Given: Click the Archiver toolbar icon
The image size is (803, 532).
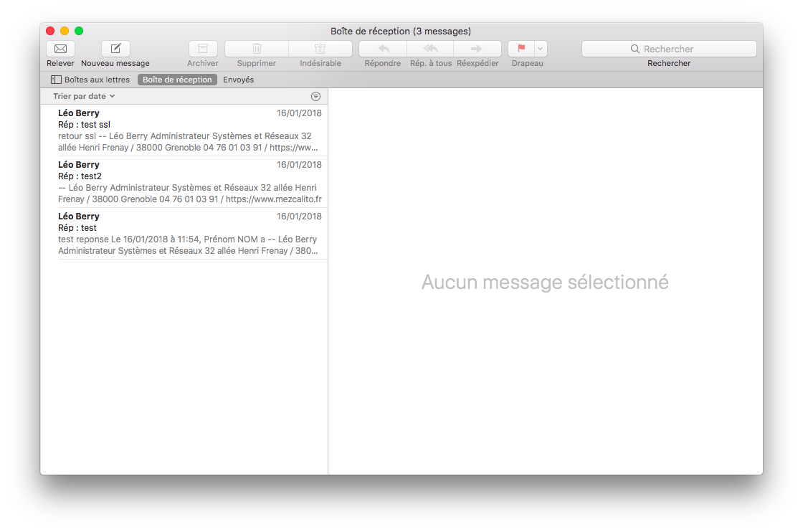Looking at the screenshot, I should tap(202, 49).
